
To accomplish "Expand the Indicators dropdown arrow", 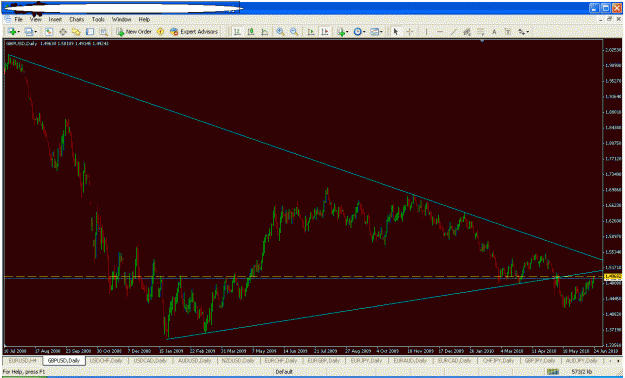I will [348, 32].
